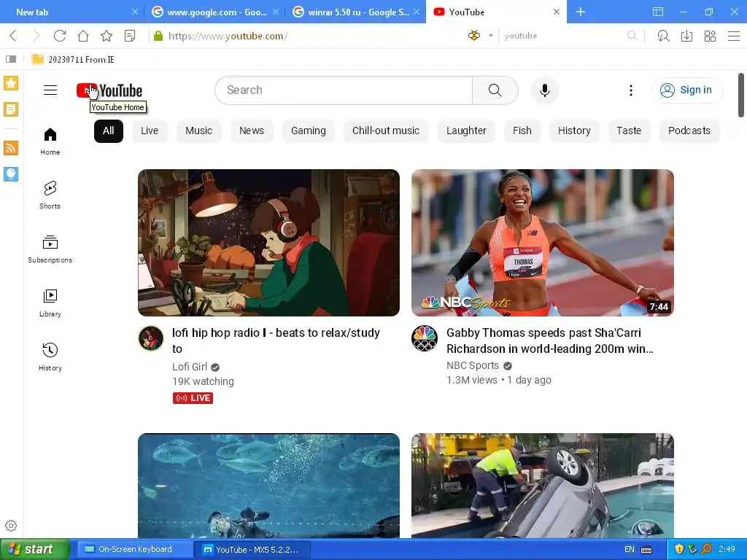This screenshot has width=747, height=560.
Task: Select the History filter chip
Action: (574, 131)
